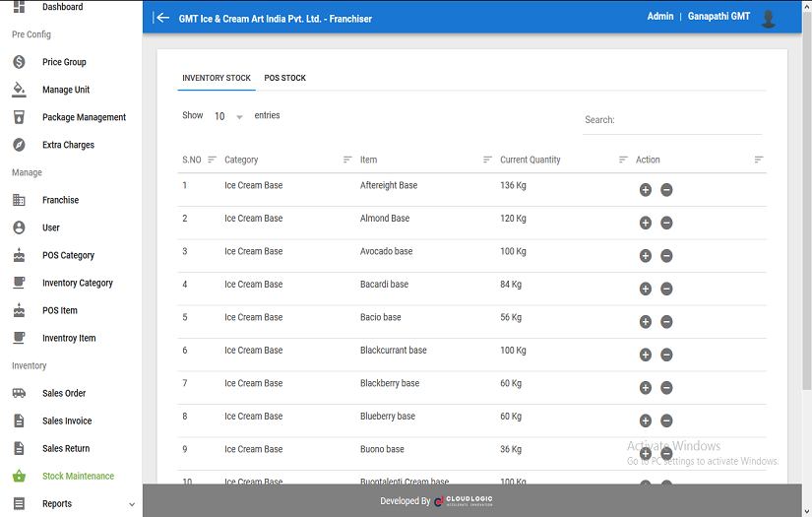Reduce stock for Bacardi base

[666, 290]
